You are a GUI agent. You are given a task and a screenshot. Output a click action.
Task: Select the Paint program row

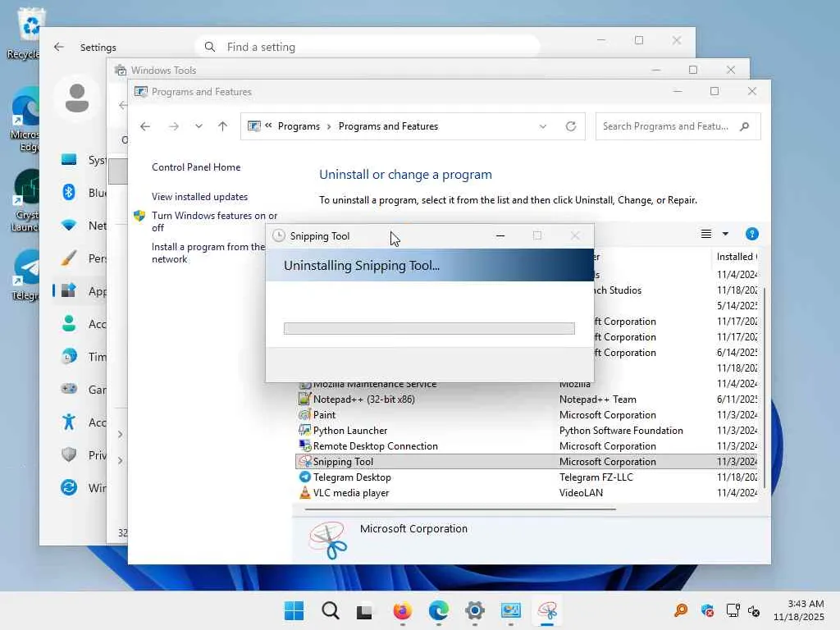coord(526,414)
